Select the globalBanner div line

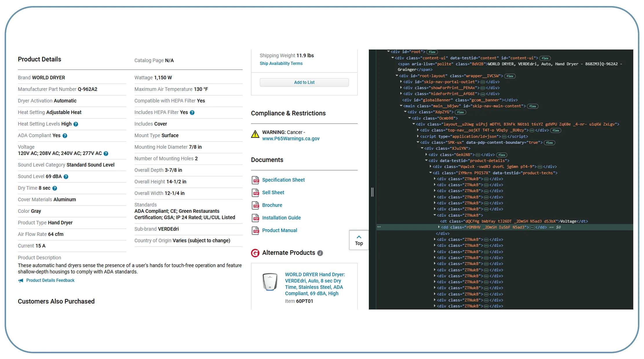[x=460, y=100]
